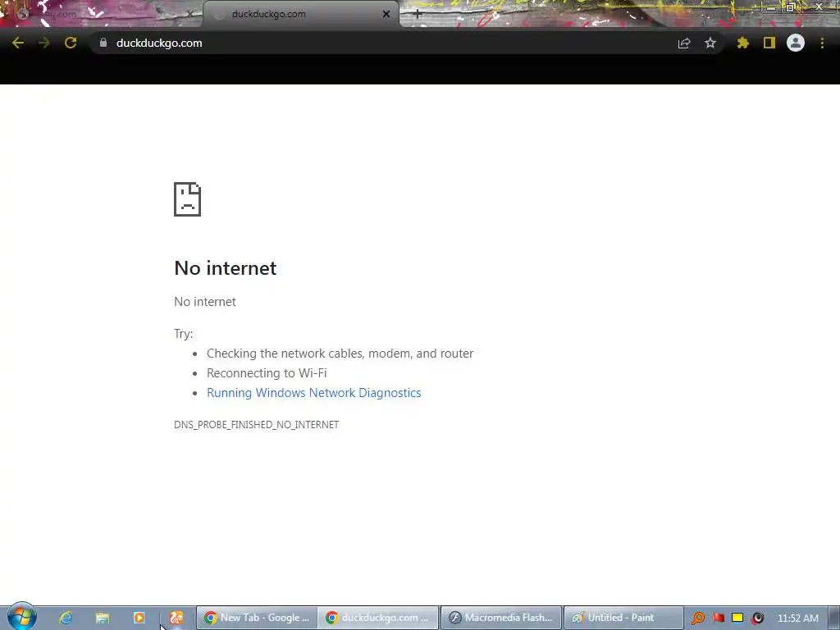The image size is (840, 630).
Task: Reload the duckduckgo.com page
Action: pyautogui.click(x=71, y=43)
